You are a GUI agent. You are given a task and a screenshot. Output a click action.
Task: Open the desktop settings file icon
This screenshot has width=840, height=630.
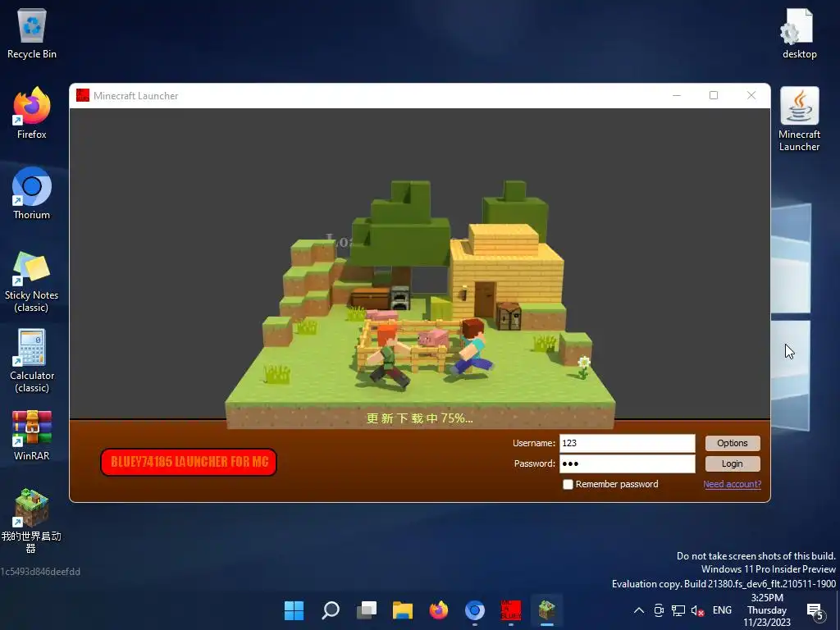click(799, 33)
